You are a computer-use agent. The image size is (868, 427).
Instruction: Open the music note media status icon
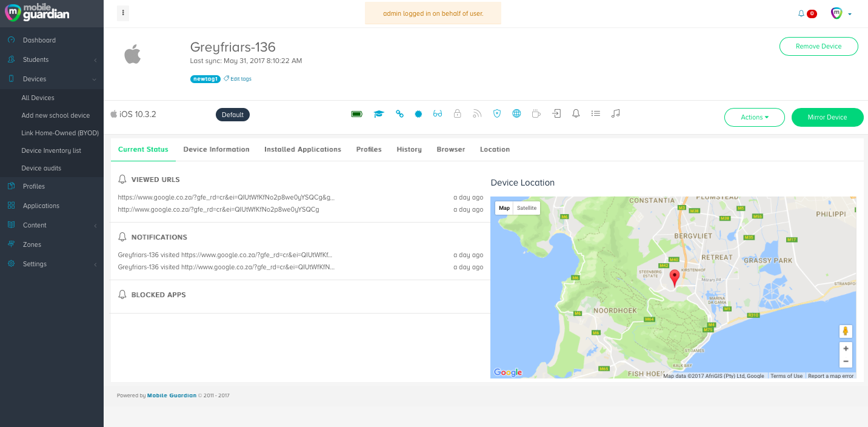pyautogui.click(x=615, y=113)
